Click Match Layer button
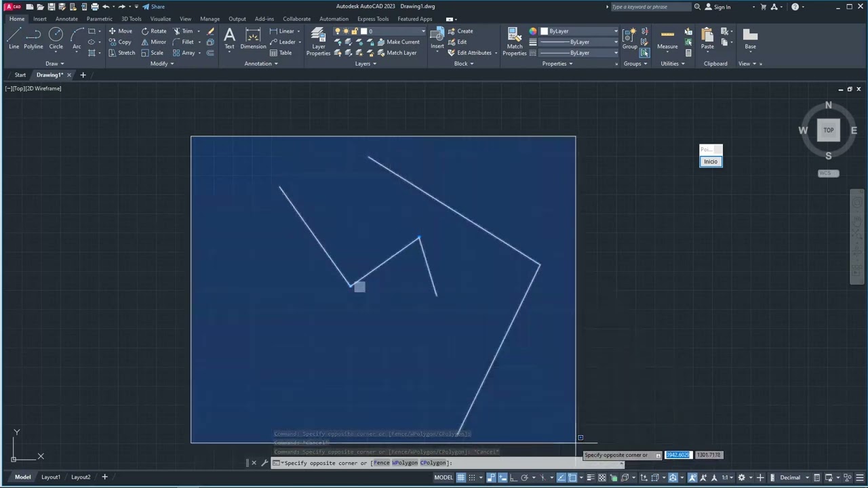Image resolution: width=868 pixels, height=488 pixels. click(397, 53)
